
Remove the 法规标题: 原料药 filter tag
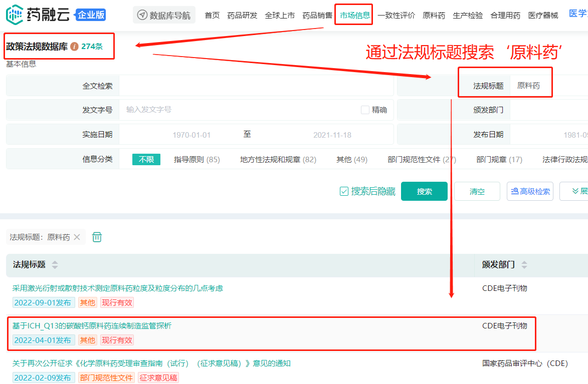pos(77,237)
